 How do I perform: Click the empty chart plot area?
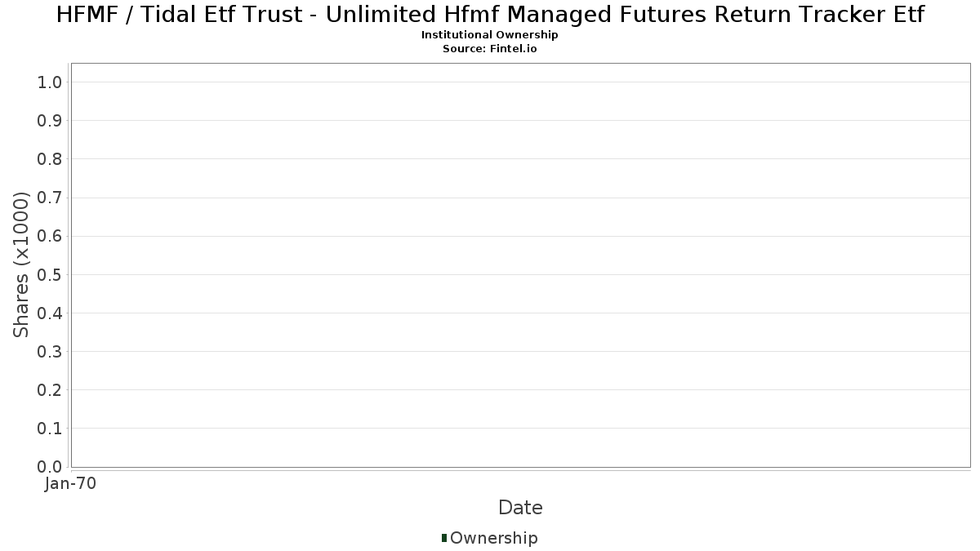tap(520, 265)
